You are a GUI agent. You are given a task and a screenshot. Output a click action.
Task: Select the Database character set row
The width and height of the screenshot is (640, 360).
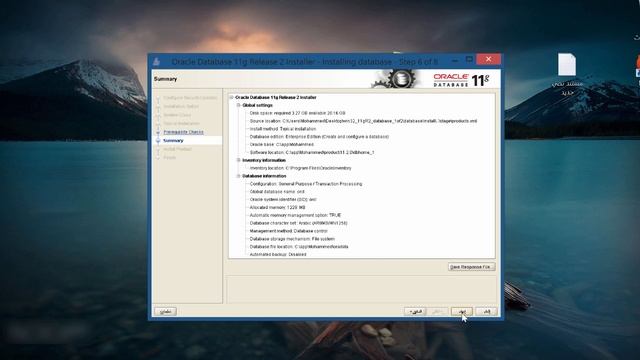298,223
